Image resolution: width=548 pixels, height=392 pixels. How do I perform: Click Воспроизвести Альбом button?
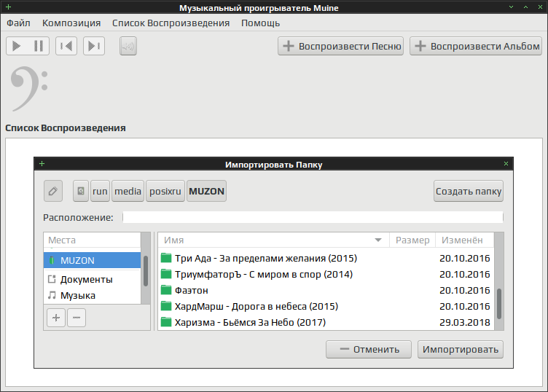476,46
